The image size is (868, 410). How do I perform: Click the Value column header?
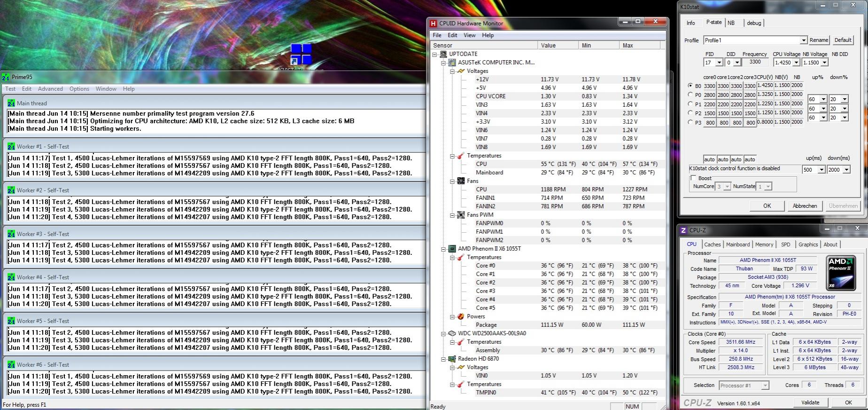point(558,46)
